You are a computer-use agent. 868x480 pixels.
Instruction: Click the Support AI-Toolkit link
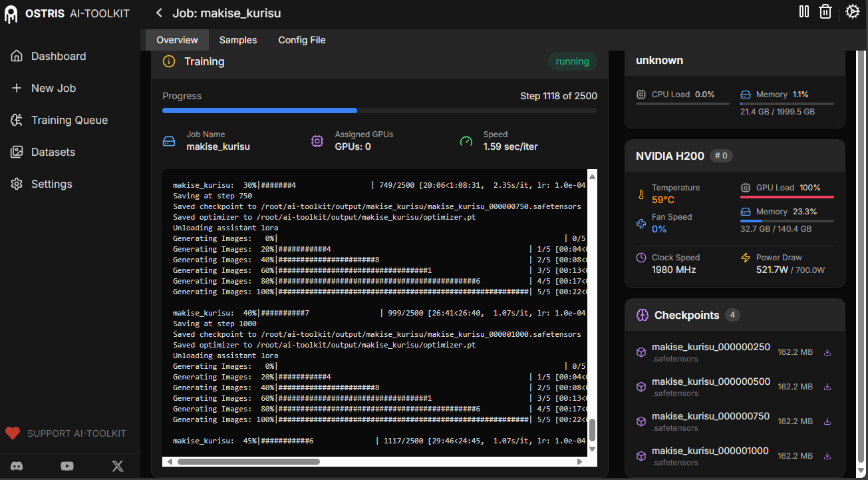click(76, 433)
